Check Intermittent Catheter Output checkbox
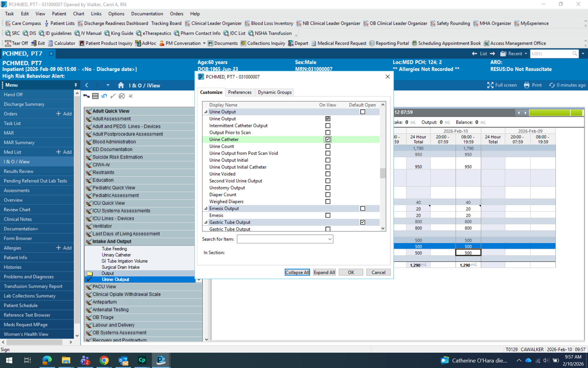Screen dimensions: 588x368 point(328,126)
